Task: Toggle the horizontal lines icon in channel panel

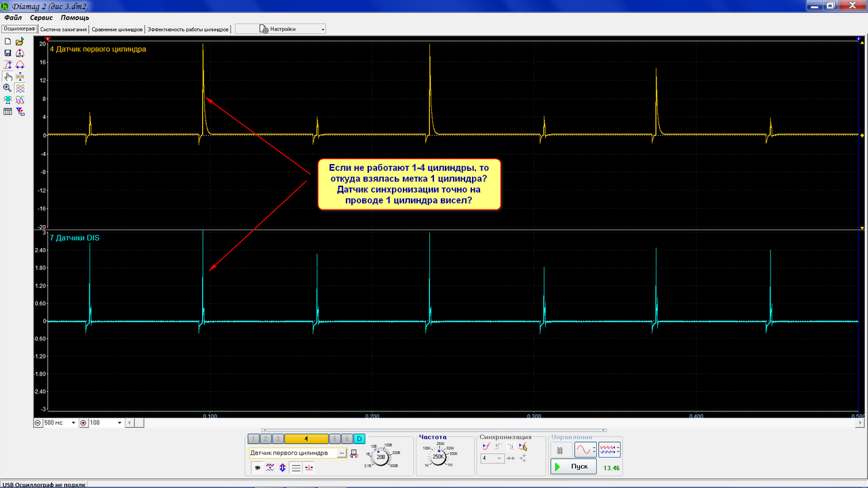Action: (296, 468)
